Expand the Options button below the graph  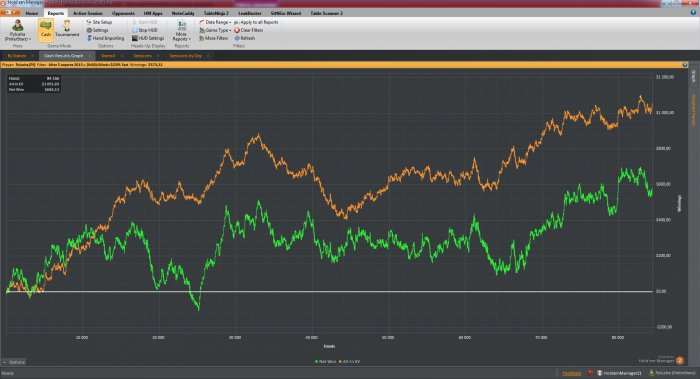tap(14, 362)
